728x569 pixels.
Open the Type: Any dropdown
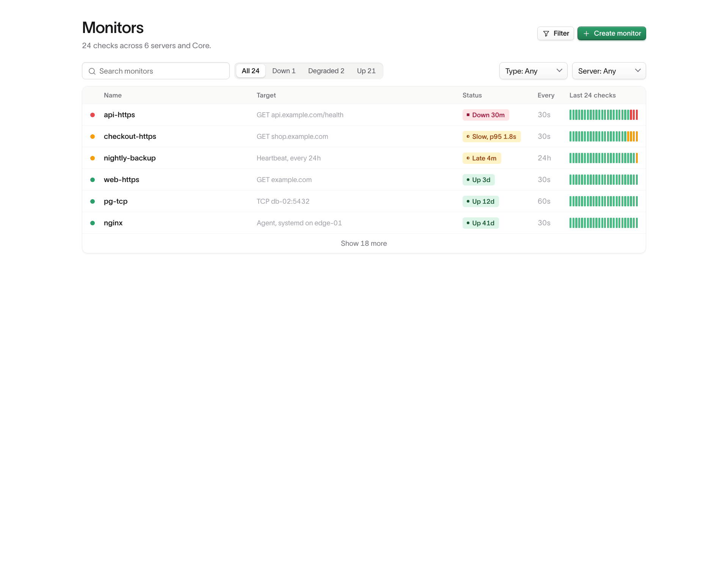[x=533, y=71]
